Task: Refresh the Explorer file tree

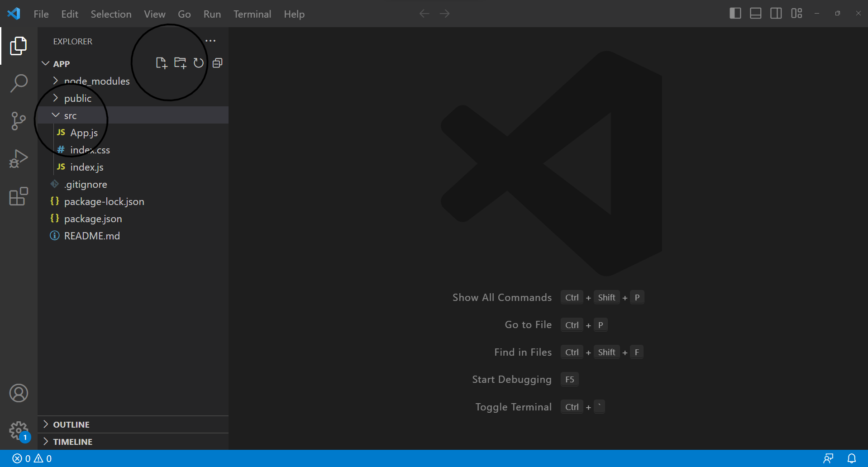Action: (198, 63)
